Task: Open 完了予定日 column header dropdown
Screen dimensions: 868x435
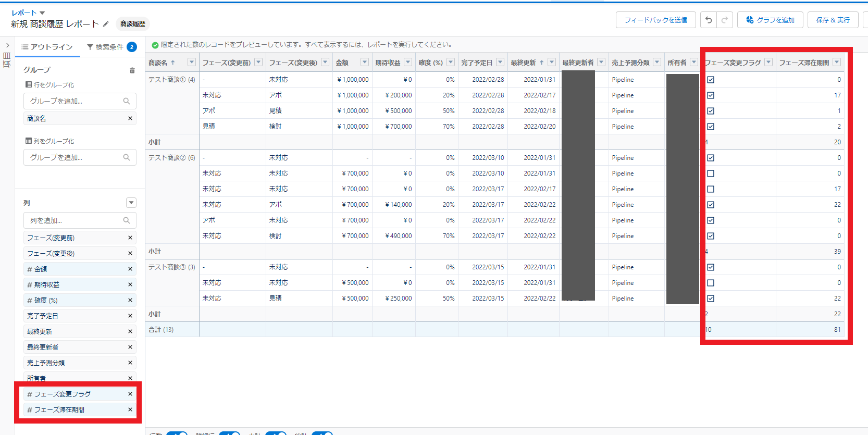Action: (500, 62)
